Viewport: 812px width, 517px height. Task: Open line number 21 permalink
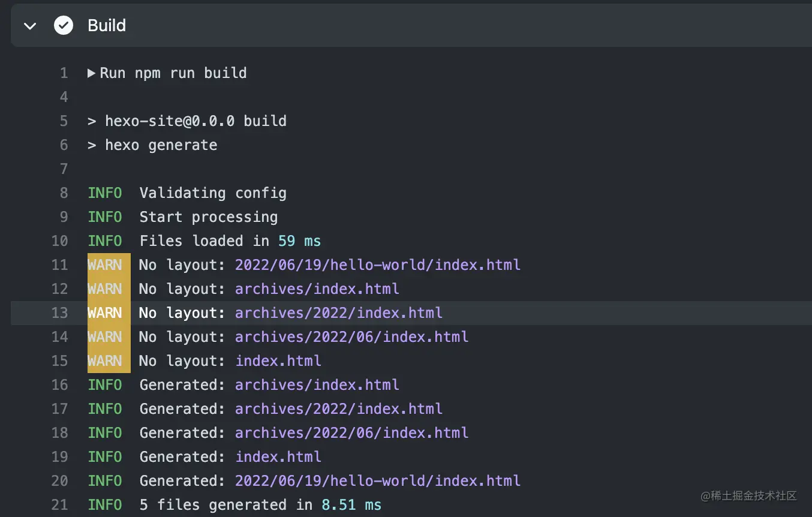[x=60, y=505]
